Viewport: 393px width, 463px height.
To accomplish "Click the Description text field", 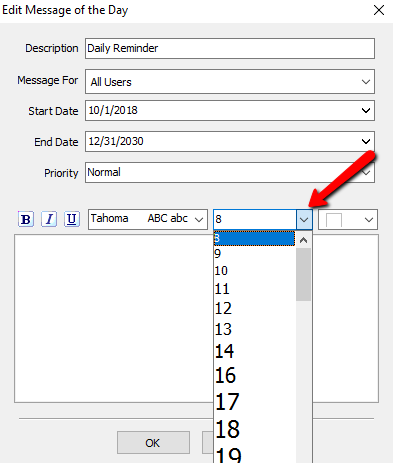I will [230, 48].
